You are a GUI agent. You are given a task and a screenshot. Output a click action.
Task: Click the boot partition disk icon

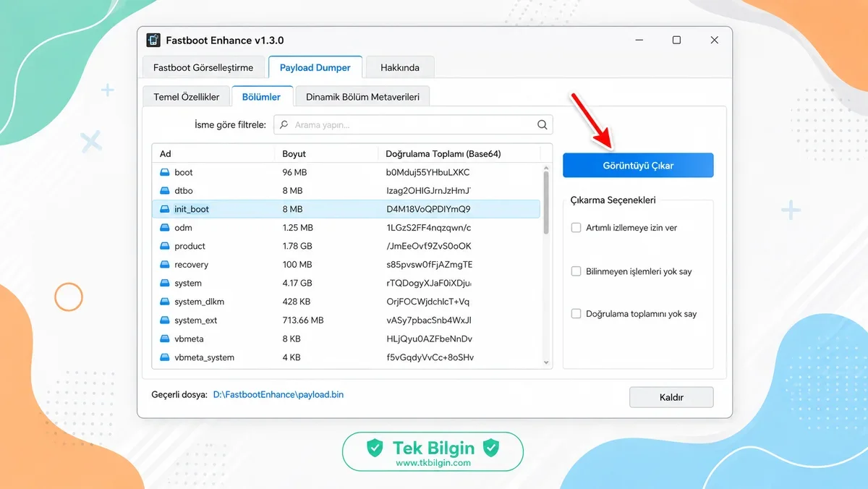point(164,172)
